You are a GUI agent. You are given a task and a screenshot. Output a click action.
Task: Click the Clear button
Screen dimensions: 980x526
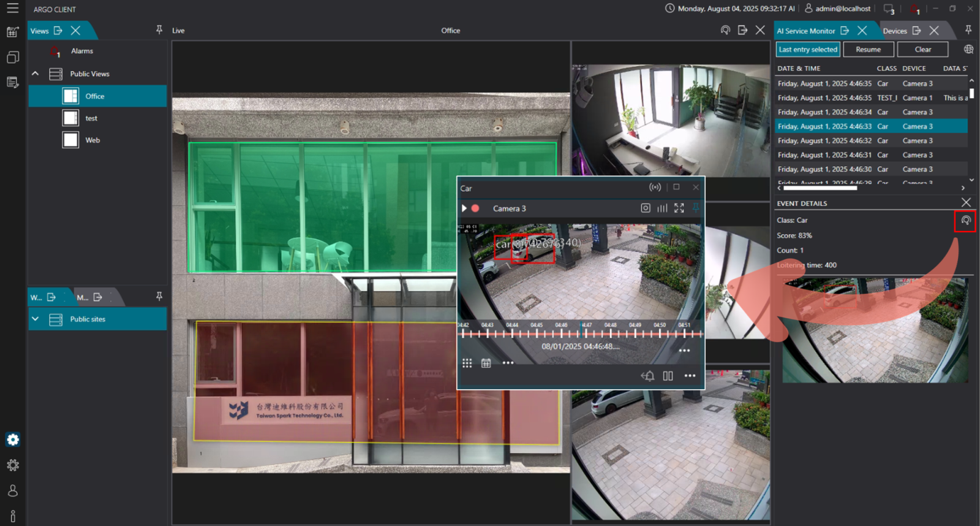click(922, 50)
